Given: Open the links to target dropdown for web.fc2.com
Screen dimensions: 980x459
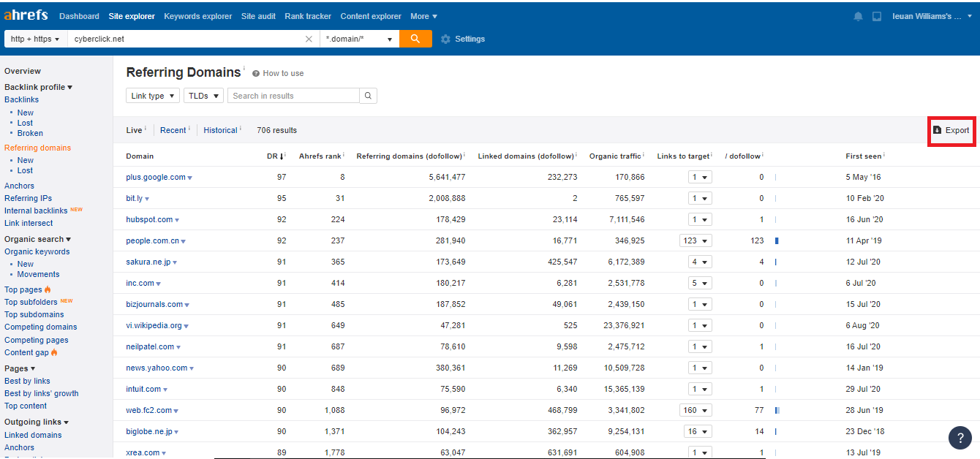Looking at the screenshot, I should (x=696, y=410).
